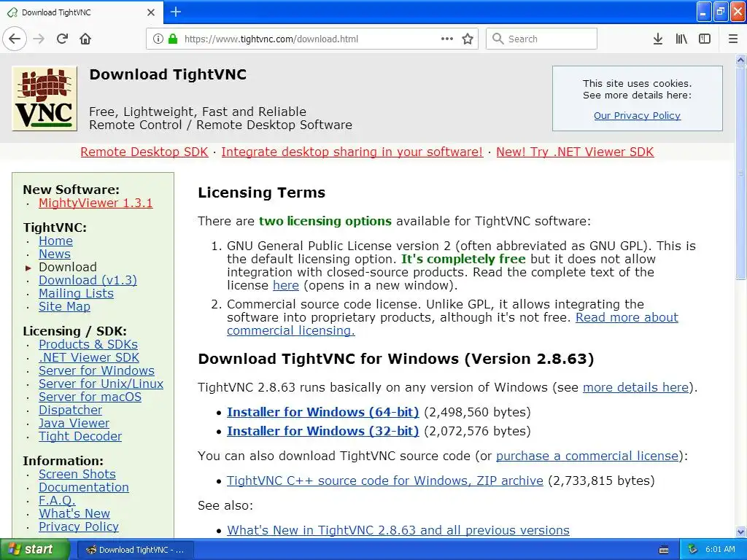747x560 pixels.
Task: Download Installer for Windows (32-bit)
Action: (322, 431)
